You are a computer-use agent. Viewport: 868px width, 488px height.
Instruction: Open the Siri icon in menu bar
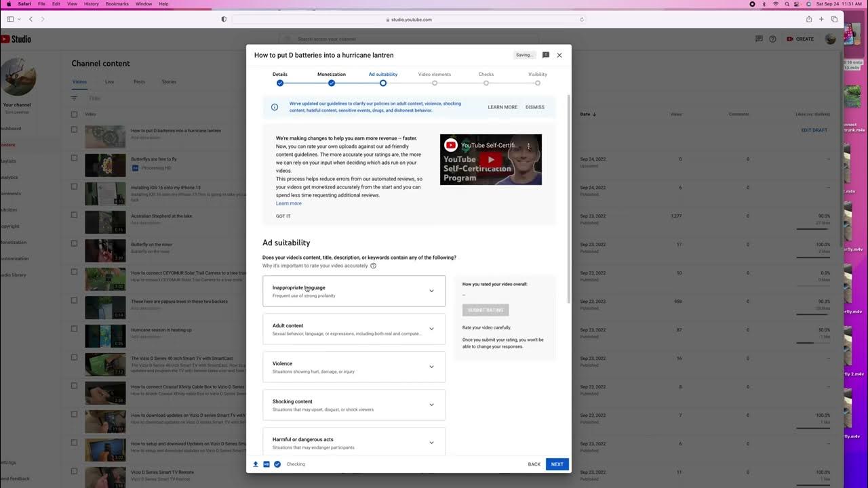810,4
